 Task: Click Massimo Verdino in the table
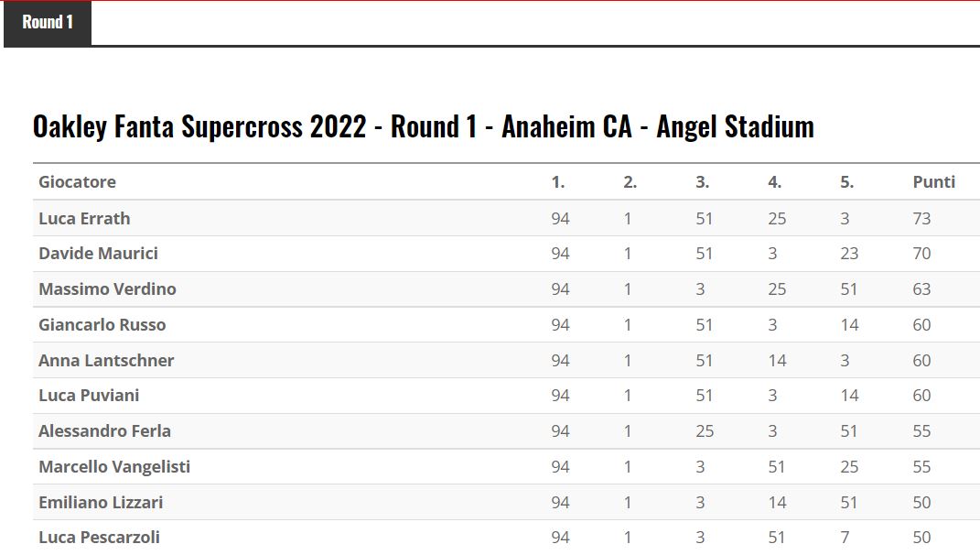(x=107, y=289)
